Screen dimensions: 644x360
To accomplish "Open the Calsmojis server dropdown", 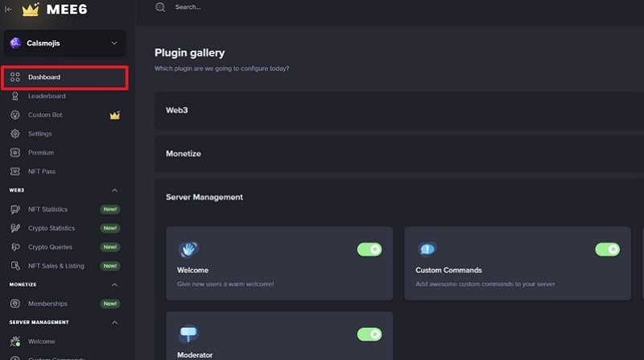I will 65,43.
